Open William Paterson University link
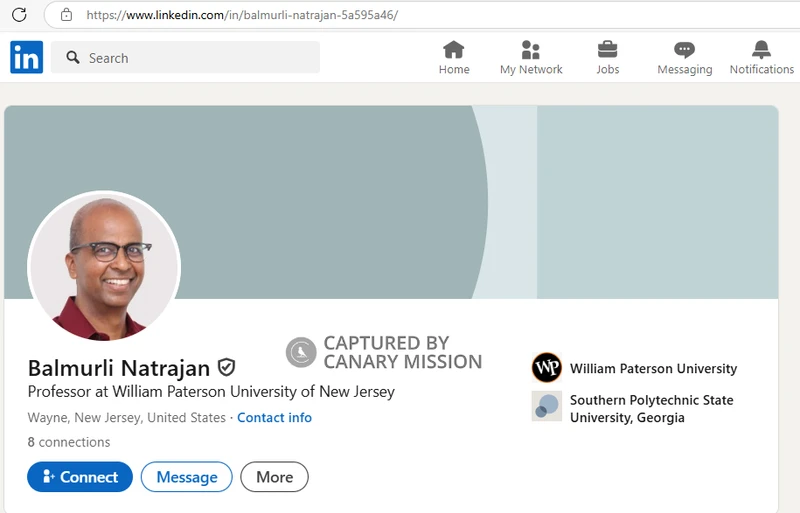This screenshot has width=800, height=513. click(654, 369)
